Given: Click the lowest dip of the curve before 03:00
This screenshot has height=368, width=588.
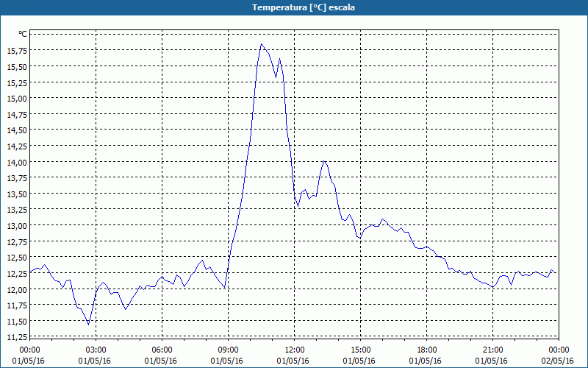Looking at the screenshot, I should tap(88, 325).
